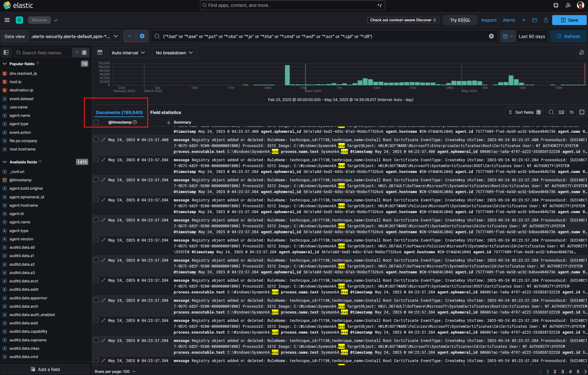The width and height of the screenshot is (588, 375).
Task: Open the help menu lifebuoy icon
Action: (556, 5)
